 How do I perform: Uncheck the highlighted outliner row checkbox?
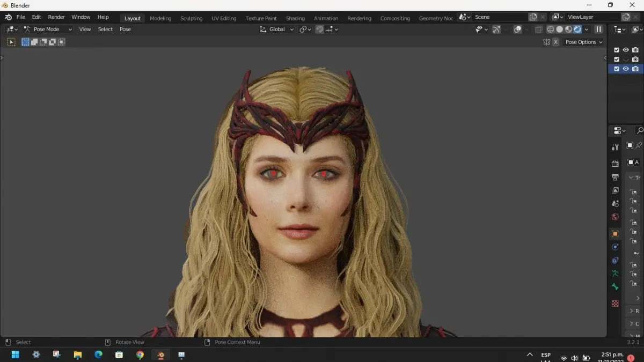617,69
